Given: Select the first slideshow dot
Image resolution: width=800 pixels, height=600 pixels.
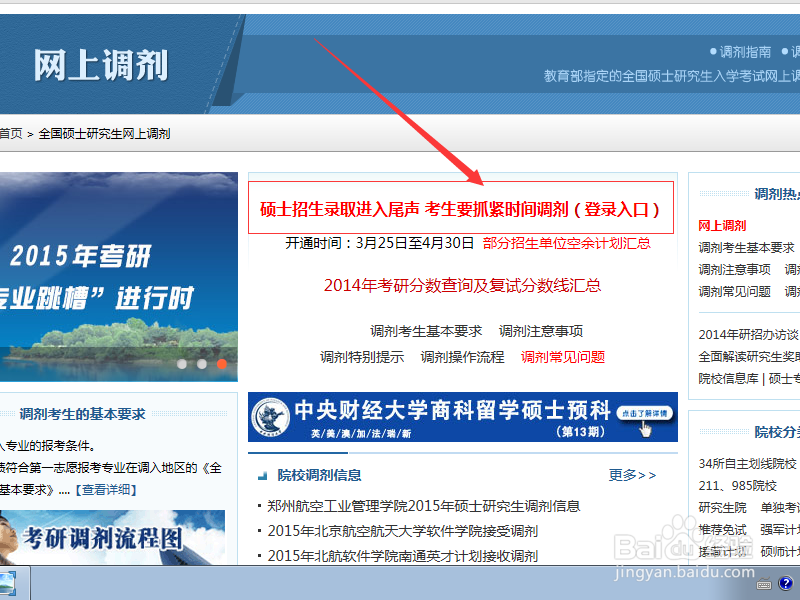Looking at the screenshot, I should click(182, 364).
